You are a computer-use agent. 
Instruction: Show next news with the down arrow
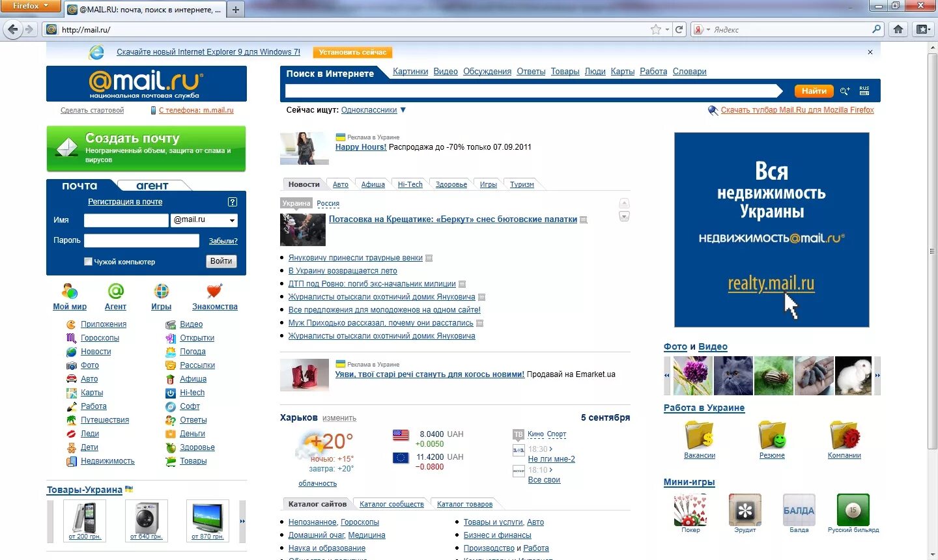[624, 216]
